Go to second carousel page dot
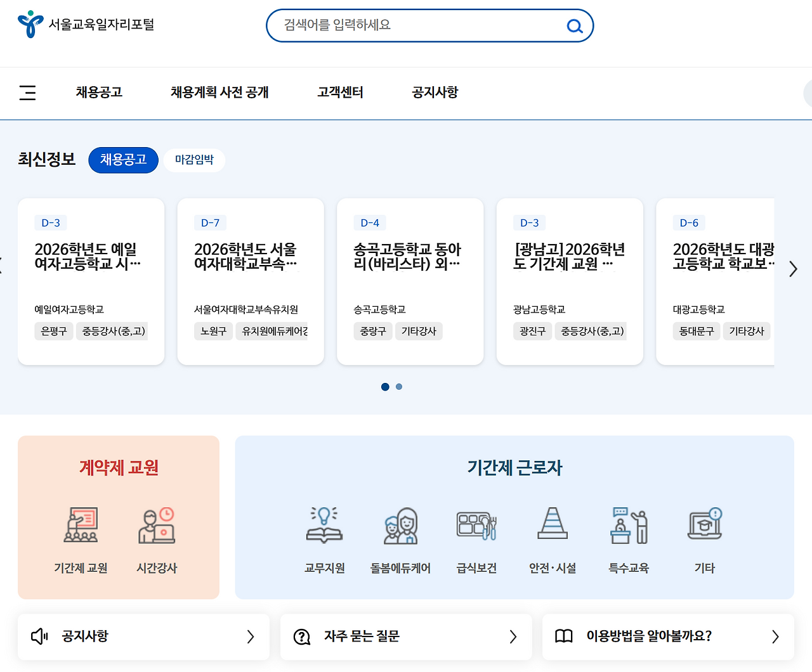Screen dimensions: 812x672 click(399, 387)
